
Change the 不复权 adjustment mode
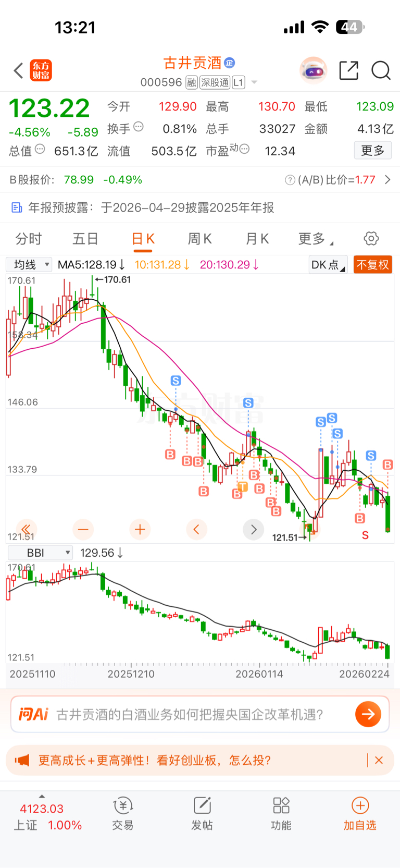(373, 265)
